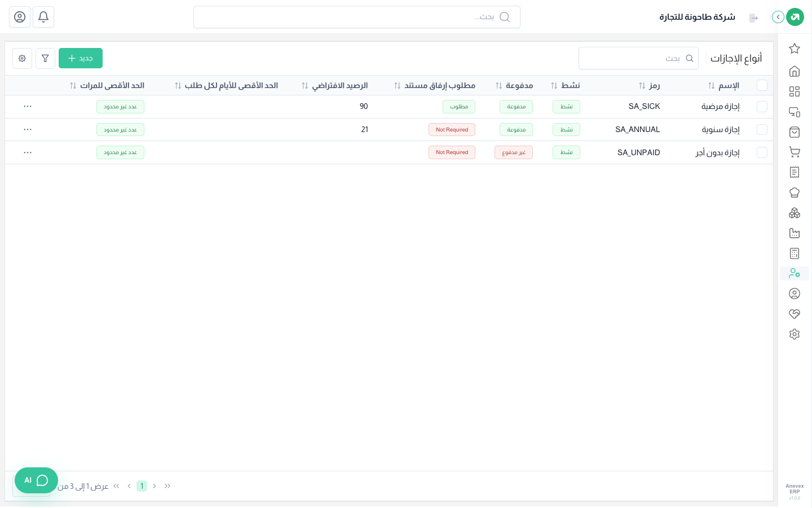812x508 pixels.
Task: Click the غير مدفوع badge
Action: pos(514,152)
